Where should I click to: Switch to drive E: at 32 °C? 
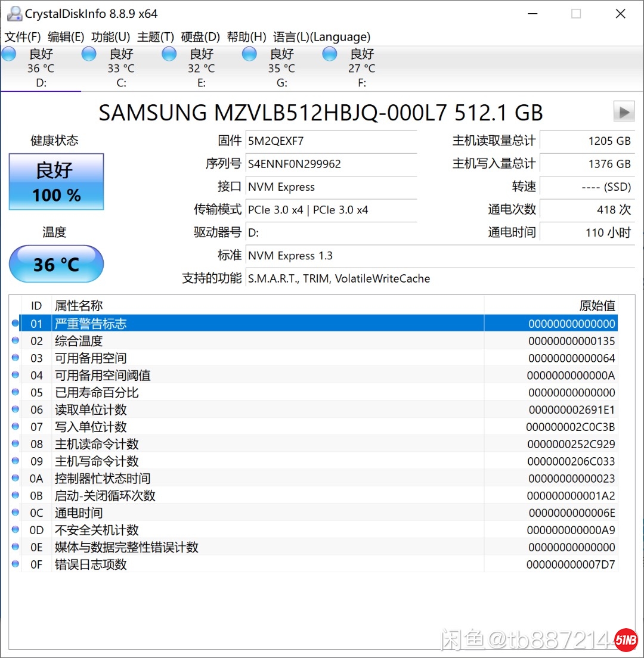pos(201,68)
